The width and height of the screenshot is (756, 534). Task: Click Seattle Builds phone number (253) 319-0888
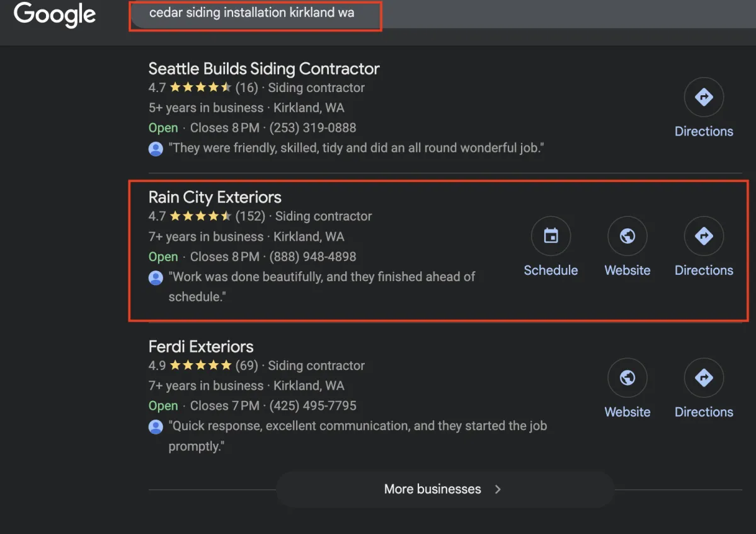click(312, 128)
